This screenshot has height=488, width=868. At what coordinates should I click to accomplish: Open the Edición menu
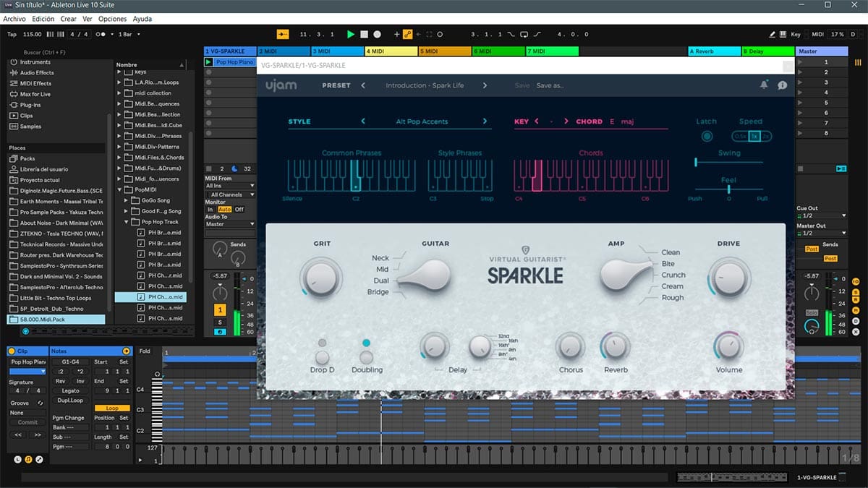tap(43, 19)
